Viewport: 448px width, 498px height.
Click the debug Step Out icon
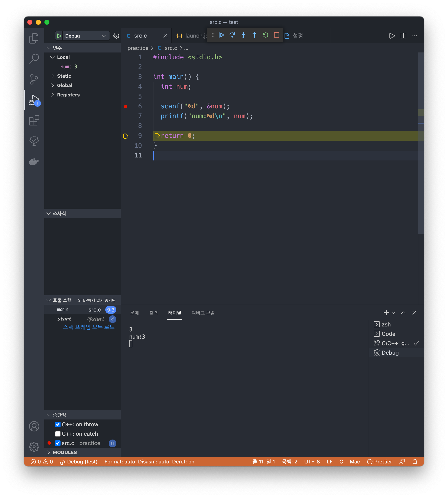coord(254,35)
